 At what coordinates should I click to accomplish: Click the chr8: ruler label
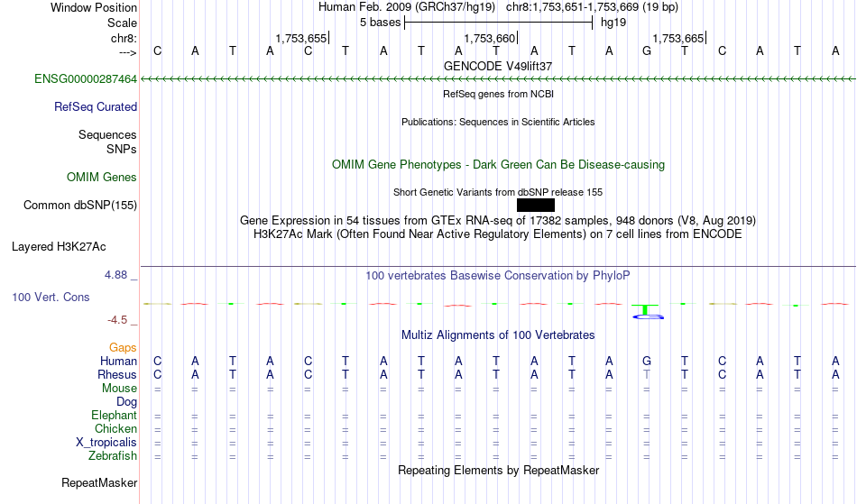tap(124, 38)
